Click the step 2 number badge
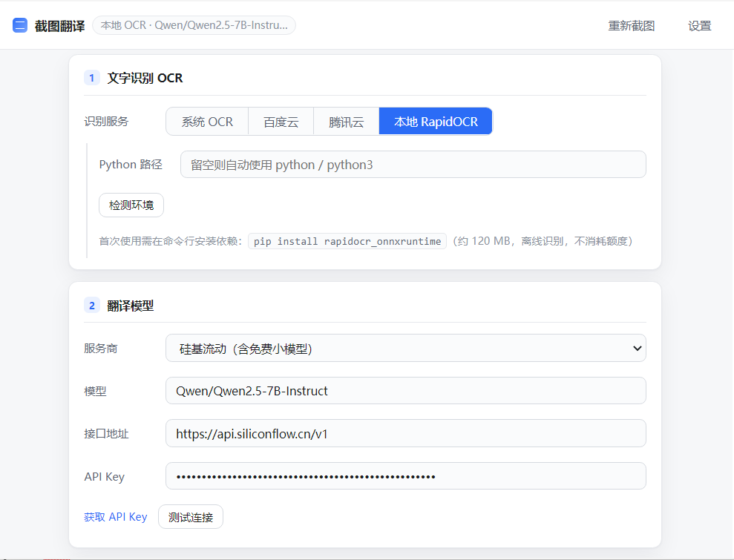 pos(92,306)
